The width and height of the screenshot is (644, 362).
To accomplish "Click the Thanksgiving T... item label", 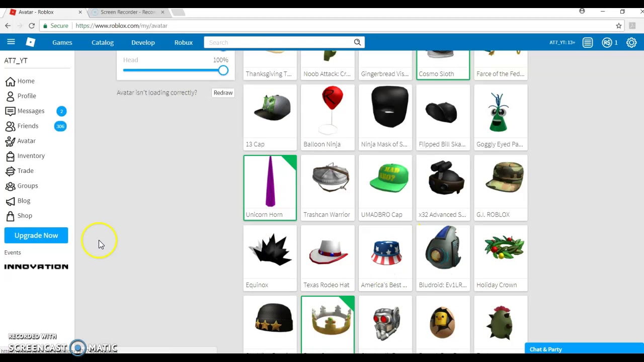I will pos(269,74).
